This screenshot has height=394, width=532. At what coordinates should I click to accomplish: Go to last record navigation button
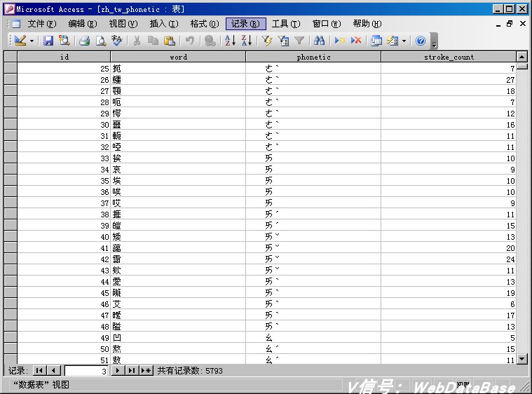[x=132, y=371]
